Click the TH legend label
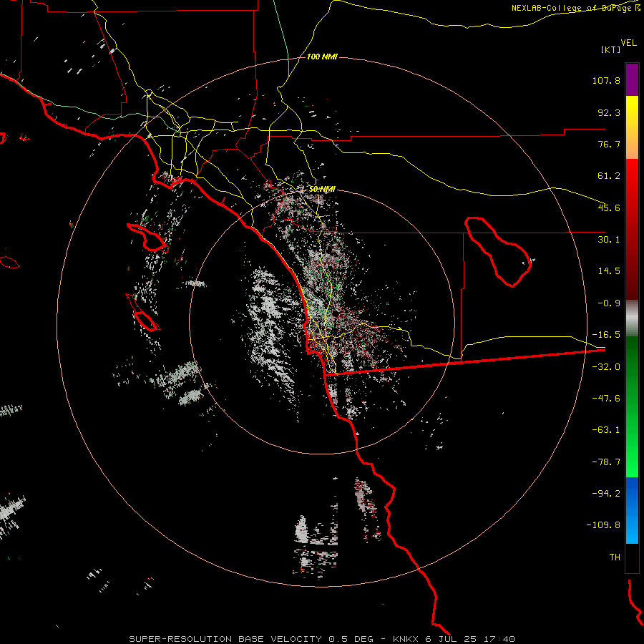The image size is (644, 644). [x=615, y=557]
